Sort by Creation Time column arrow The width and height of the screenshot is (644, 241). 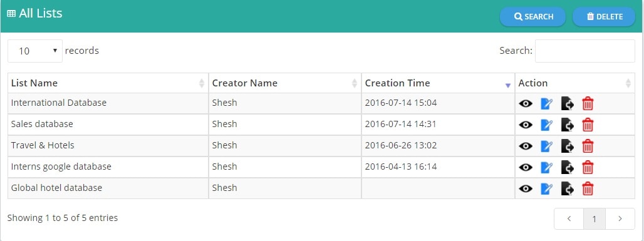pyautogui.click(x=507, y=85)
